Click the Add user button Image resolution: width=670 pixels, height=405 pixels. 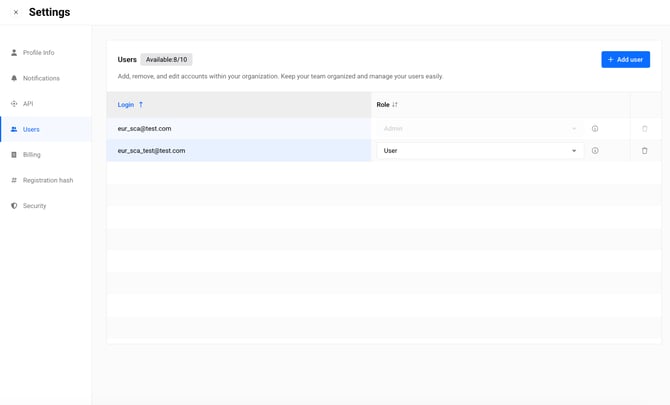coord(626,59)
